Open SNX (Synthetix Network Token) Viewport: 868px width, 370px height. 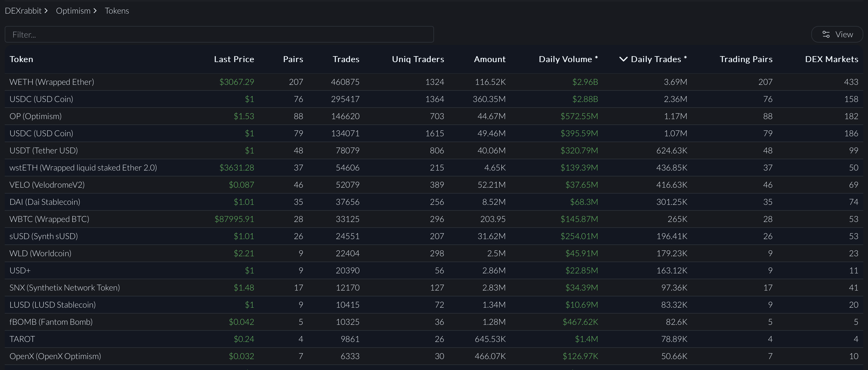[x=65, y=288]
